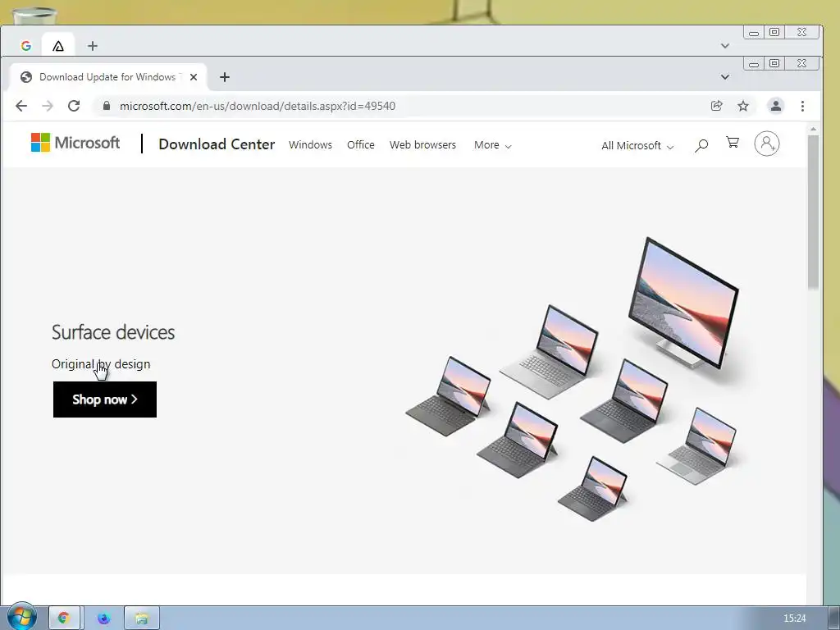Image resolution: width=840 pixels, height=630 pixels.
Task: Minimize the front Chrome window
Action: pos(754,64)
